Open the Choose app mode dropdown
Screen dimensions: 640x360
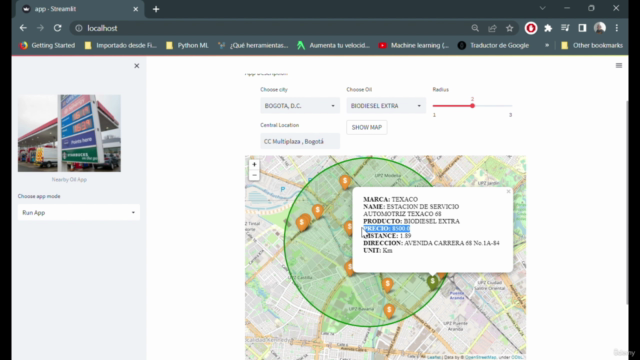[x=79, y=213]
